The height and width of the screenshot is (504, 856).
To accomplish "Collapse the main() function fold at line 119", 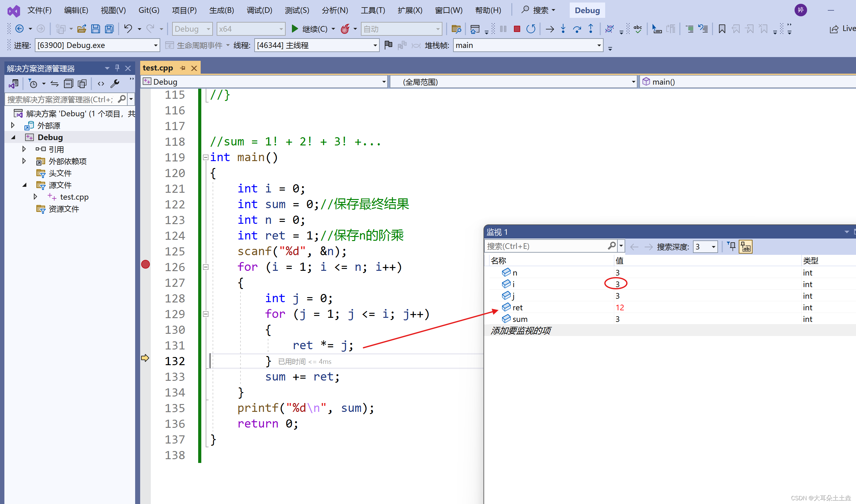I will point(205,157).
